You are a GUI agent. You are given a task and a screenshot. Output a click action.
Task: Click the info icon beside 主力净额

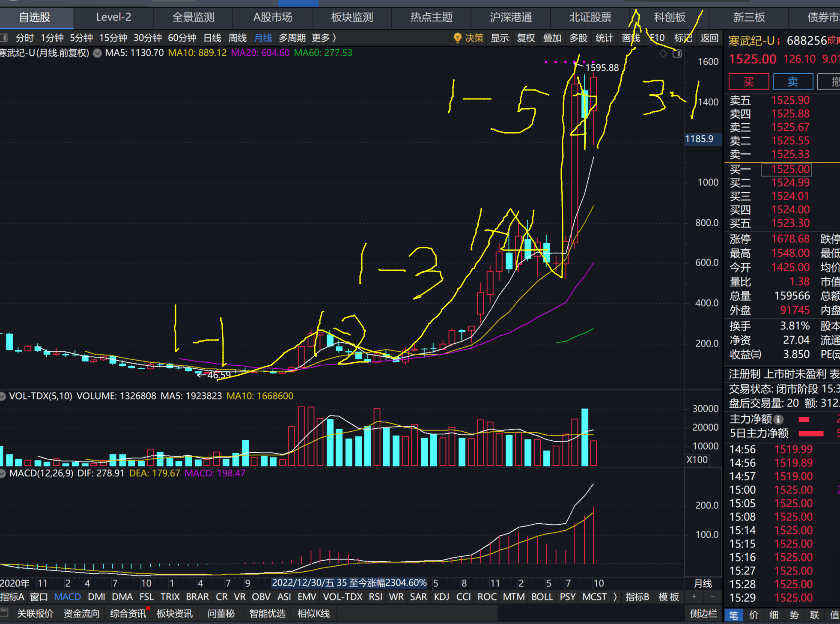point(779,419)
